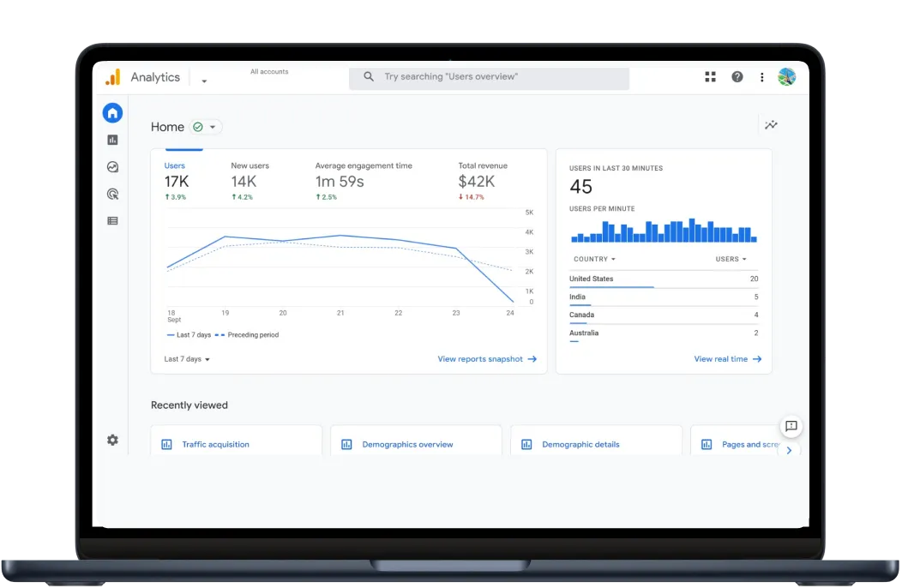This screenshot has height=588, width=902.
Task: Click the Pages and screens report icon
Action: pos(707,445)
